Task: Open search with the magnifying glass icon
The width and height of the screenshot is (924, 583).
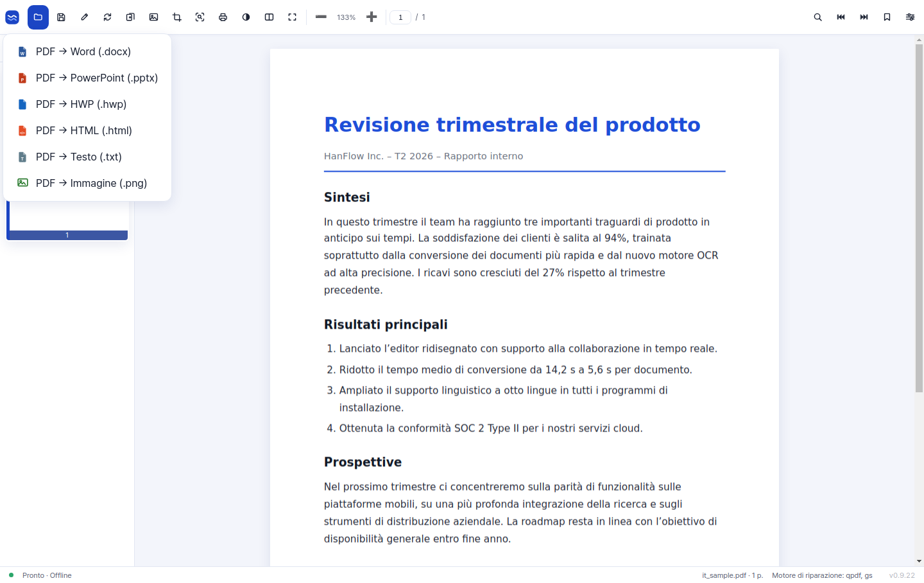Action: [x=817, y=17]
